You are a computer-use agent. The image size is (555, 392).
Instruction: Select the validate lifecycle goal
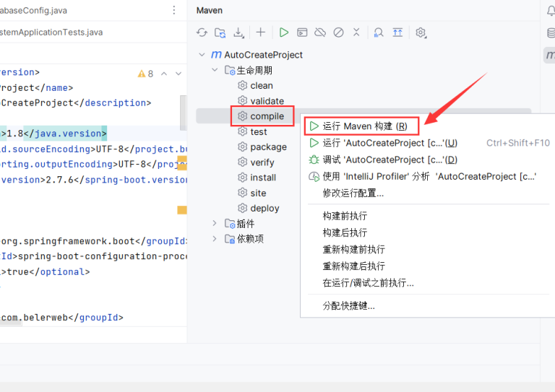tap(267, 101)
